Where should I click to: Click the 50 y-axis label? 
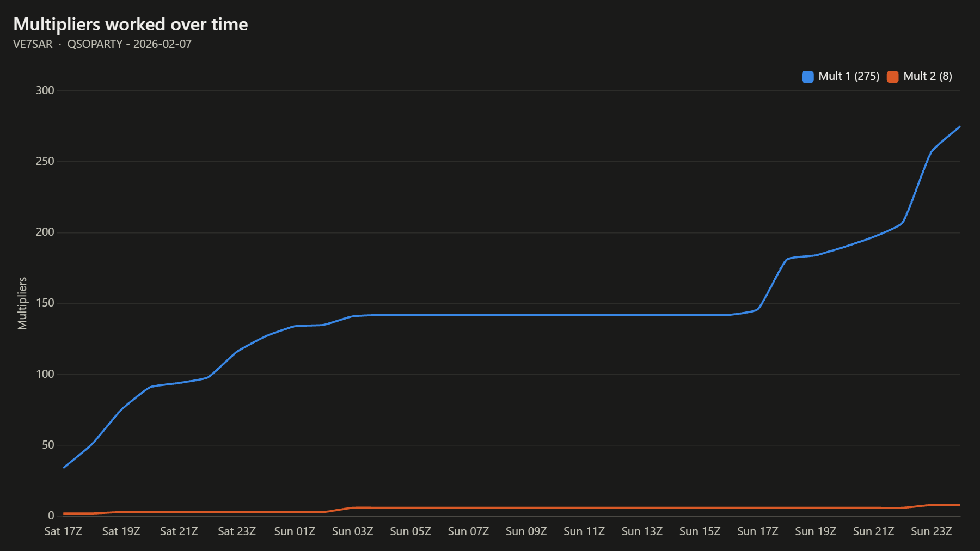pos(48,445)
